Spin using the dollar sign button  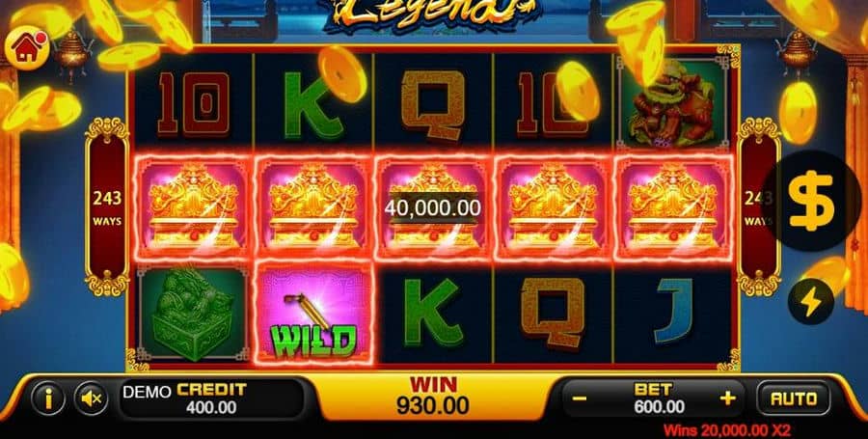point(811,201)
